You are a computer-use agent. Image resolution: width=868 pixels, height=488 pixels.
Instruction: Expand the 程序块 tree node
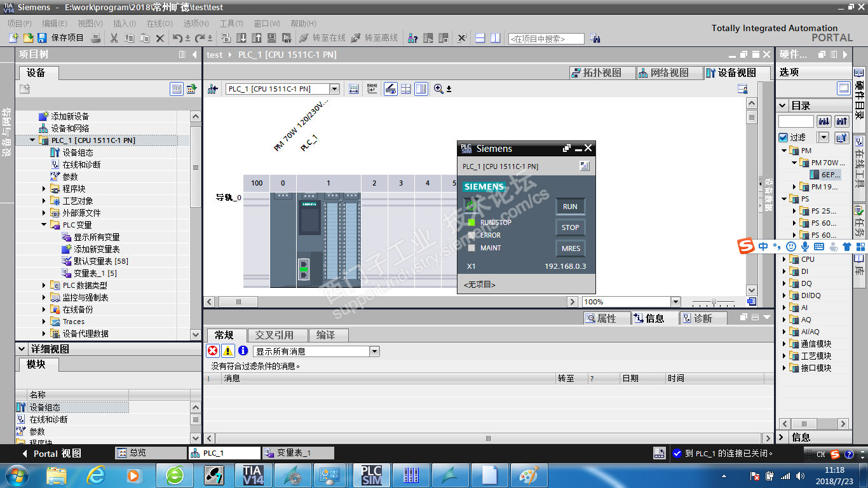44,189
